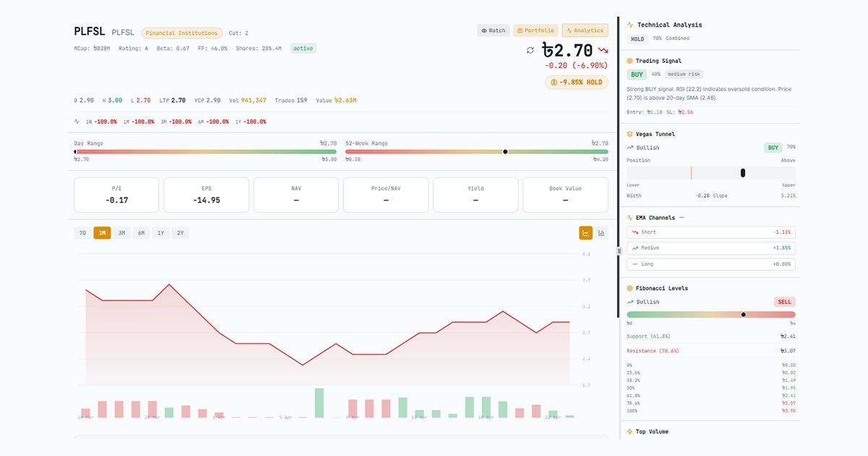The height and width of the screenshot is (456, 868).
Task: Click the Top Volume section icon
Action: [x=630, y=431]
